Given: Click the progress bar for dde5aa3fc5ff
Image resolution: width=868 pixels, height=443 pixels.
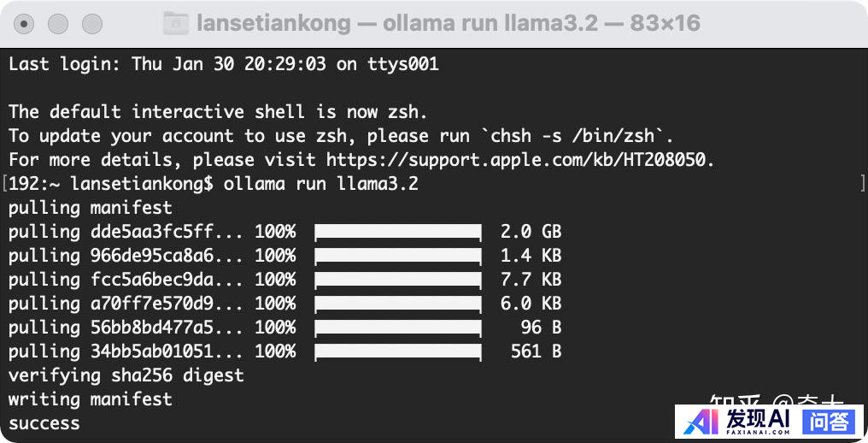Looking at the screenshot, I should (397, 232).
